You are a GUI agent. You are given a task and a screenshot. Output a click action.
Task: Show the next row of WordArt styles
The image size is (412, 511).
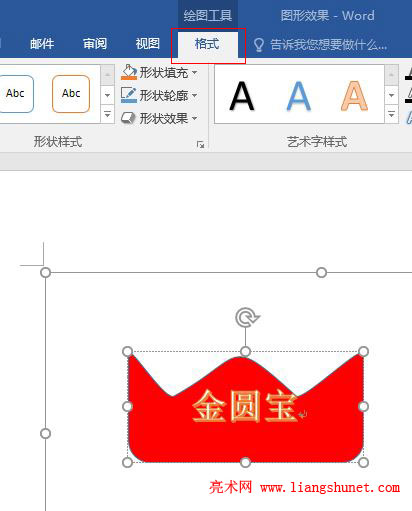coord(391,95)
